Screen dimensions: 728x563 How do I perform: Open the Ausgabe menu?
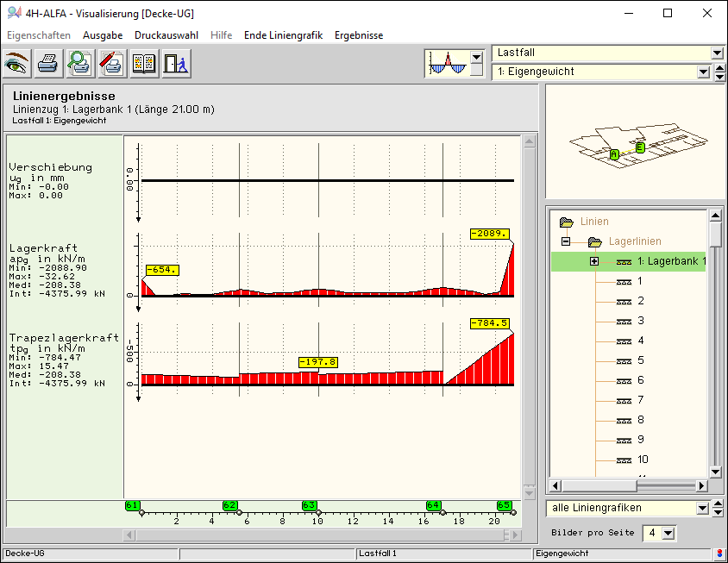(103, 35)
